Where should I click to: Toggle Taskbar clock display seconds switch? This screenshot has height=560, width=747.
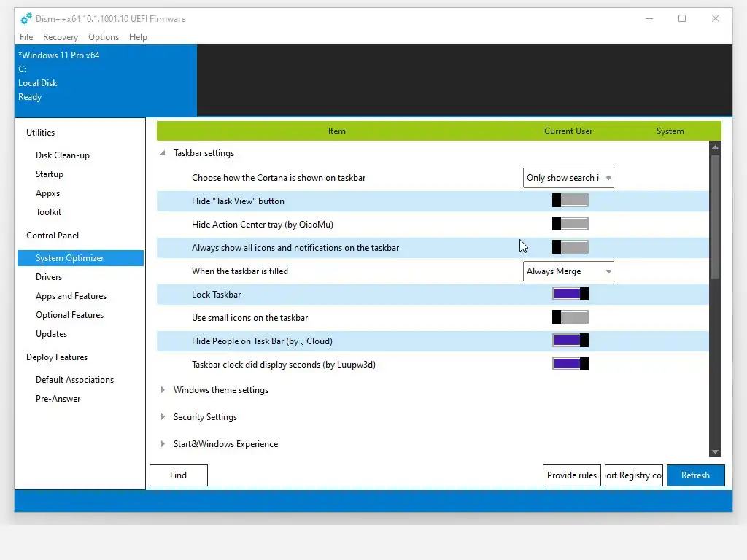pos(570,364)
